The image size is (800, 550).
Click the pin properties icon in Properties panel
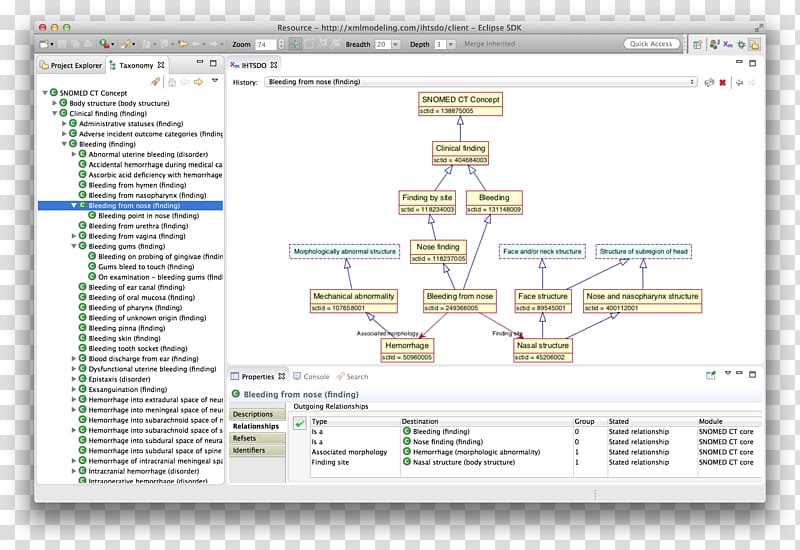click(x=711, y=375)
